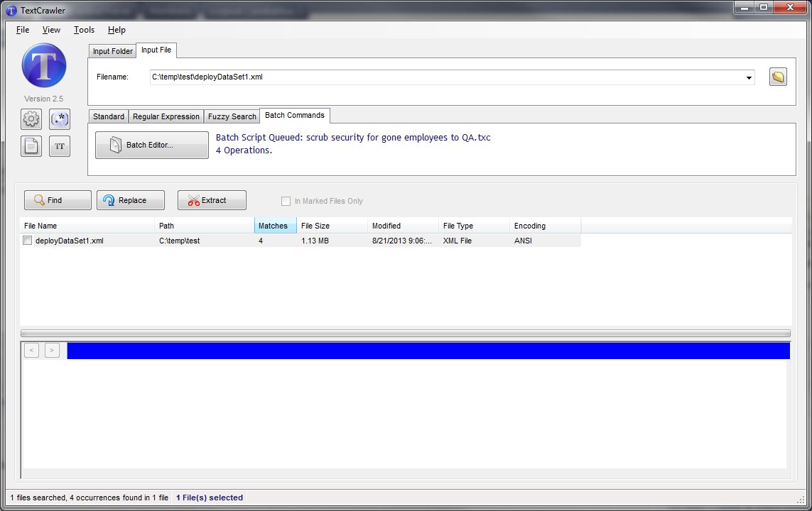Check the deployDataSet1.xml file checkbox
This screenshot has width=812, height=511.
point(28,241)
